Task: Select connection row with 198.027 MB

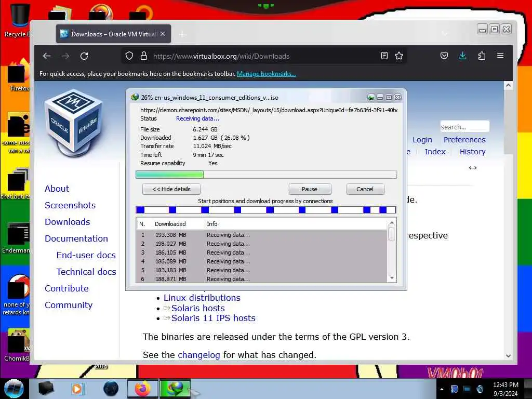Action: pos(262,244)
